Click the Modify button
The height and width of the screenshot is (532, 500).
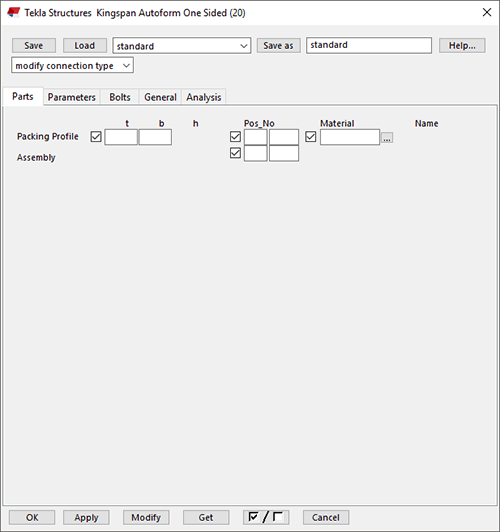146,517
